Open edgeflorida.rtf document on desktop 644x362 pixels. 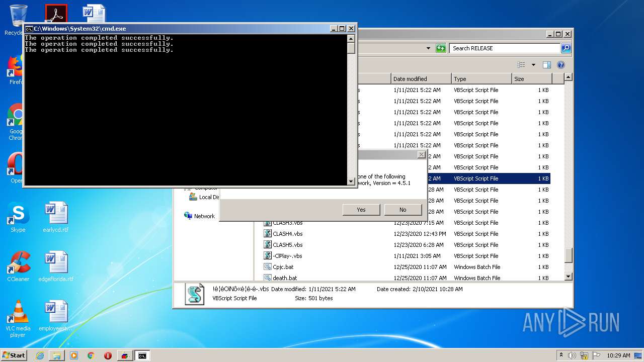tap(56, 266)
